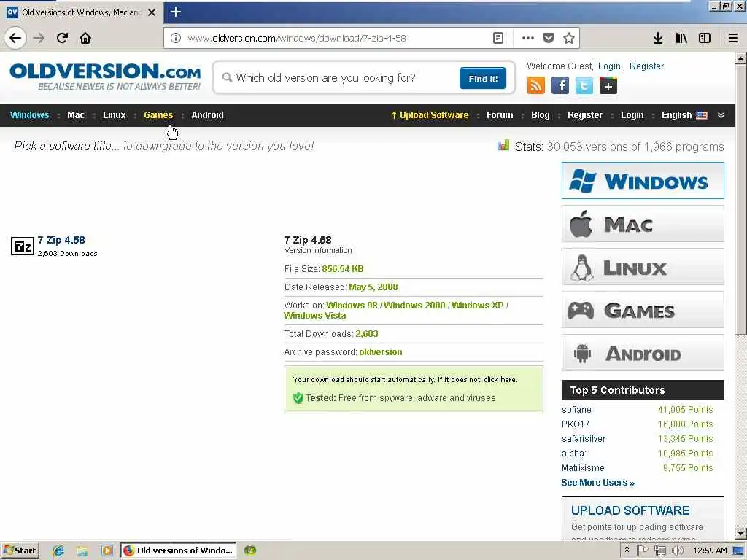Toggle reader view icon in address bar

point(498,38)
